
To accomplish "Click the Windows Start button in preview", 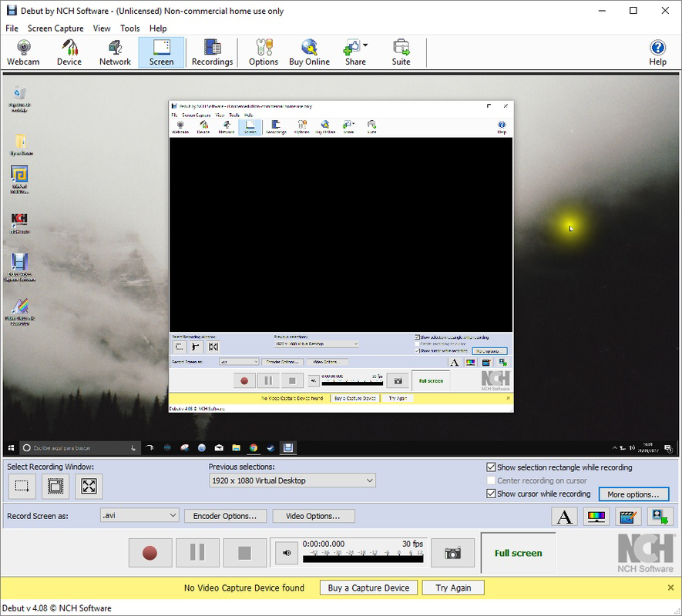I will pos(12,448).
